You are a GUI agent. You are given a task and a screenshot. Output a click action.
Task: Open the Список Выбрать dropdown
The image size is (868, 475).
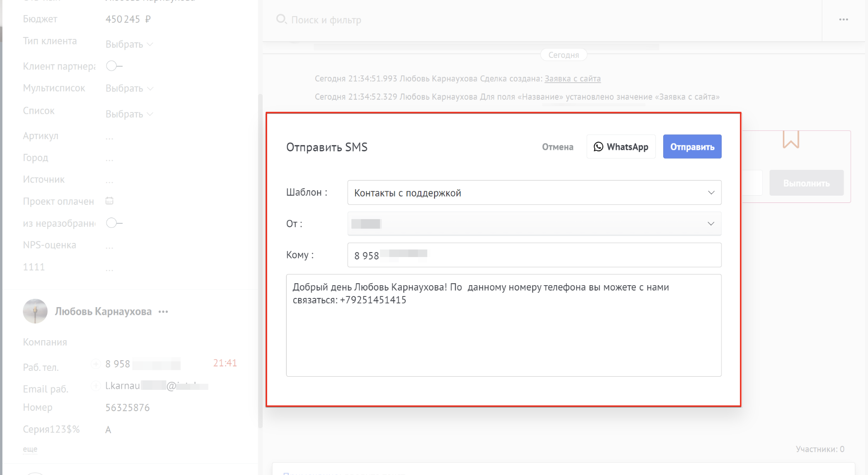coord(129,114)
